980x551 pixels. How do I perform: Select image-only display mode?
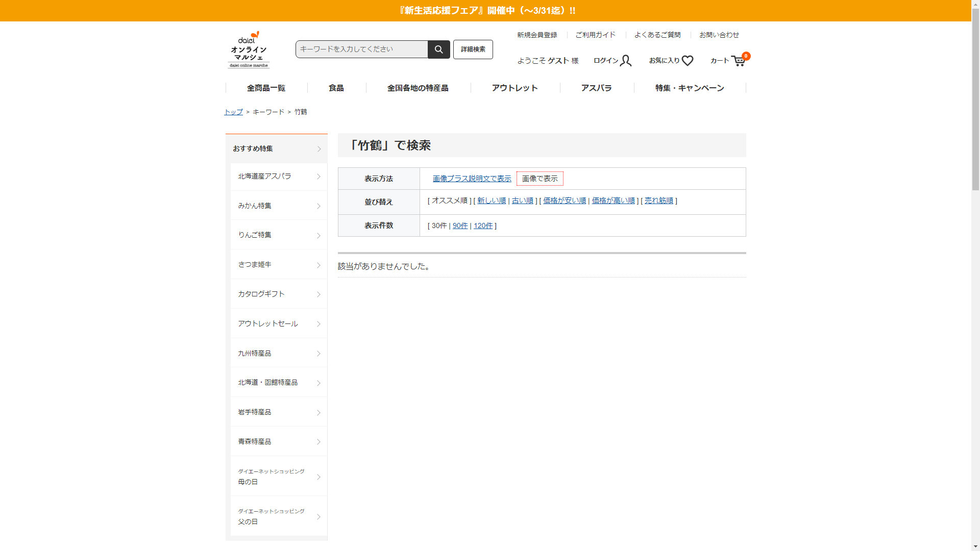(x=540, y=179)
